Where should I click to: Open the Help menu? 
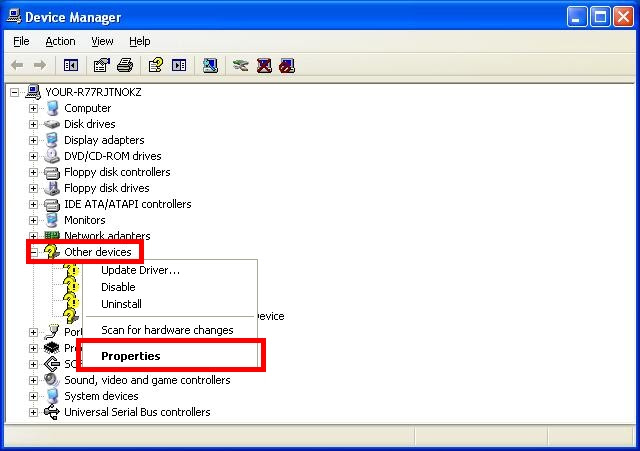pyautogui.click(x=140, y=41)
